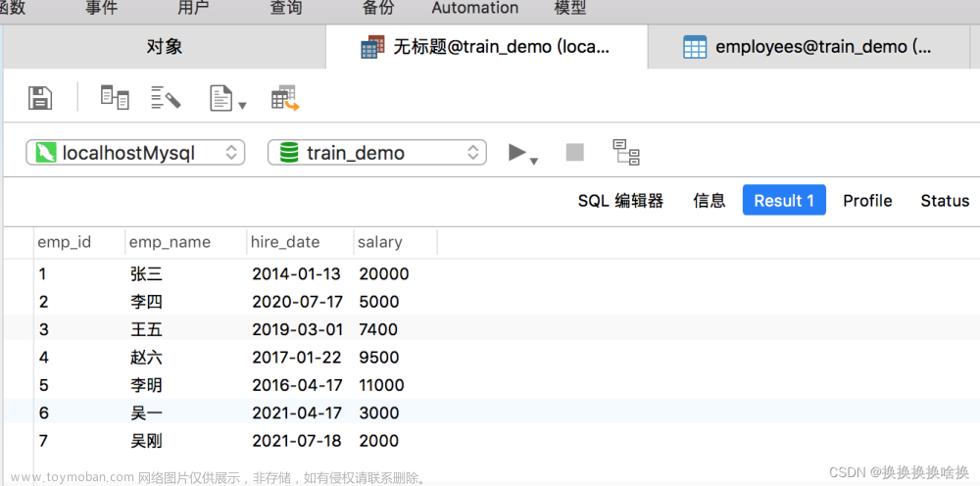Image resolution: width=980 pixels, height=486 pixels.
Task: Click the hire date 2016-04-17
Action: [297, 385]
